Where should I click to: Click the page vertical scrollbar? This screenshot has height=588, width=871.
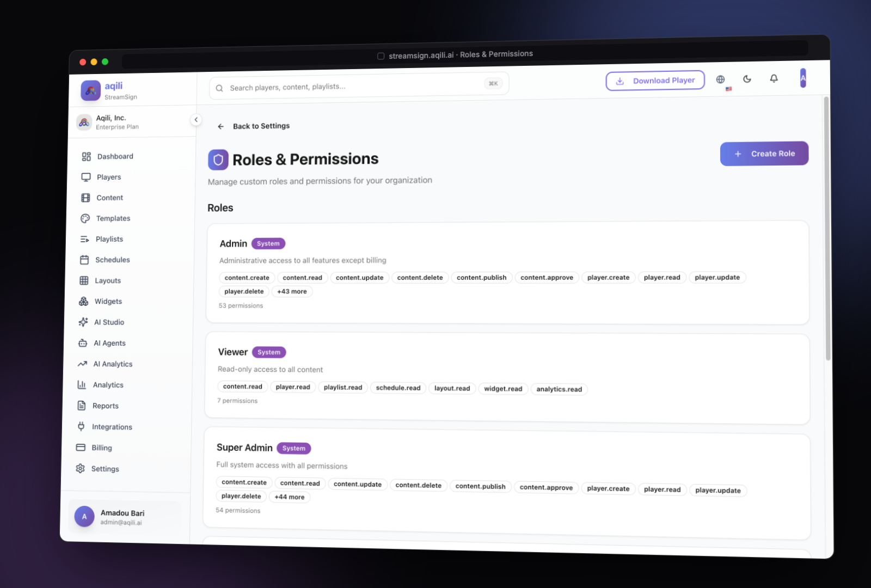(x=827, y=229)
